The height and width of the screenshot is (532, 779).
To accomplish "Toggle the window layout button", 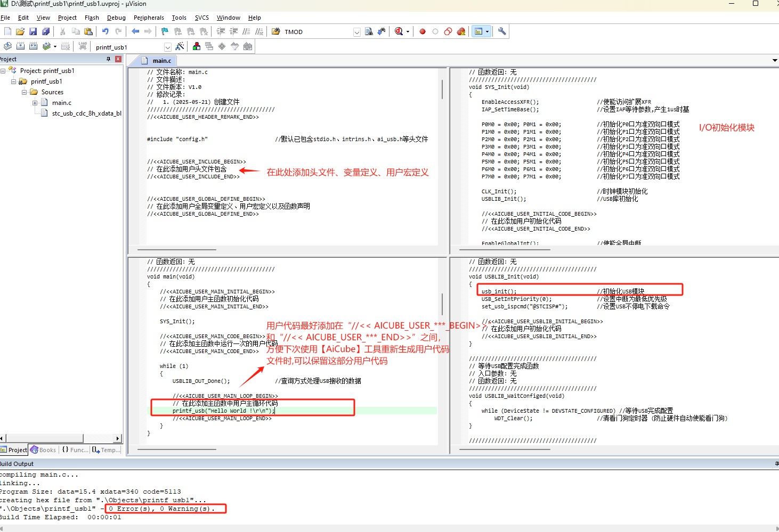I will (x=478, y=31).
